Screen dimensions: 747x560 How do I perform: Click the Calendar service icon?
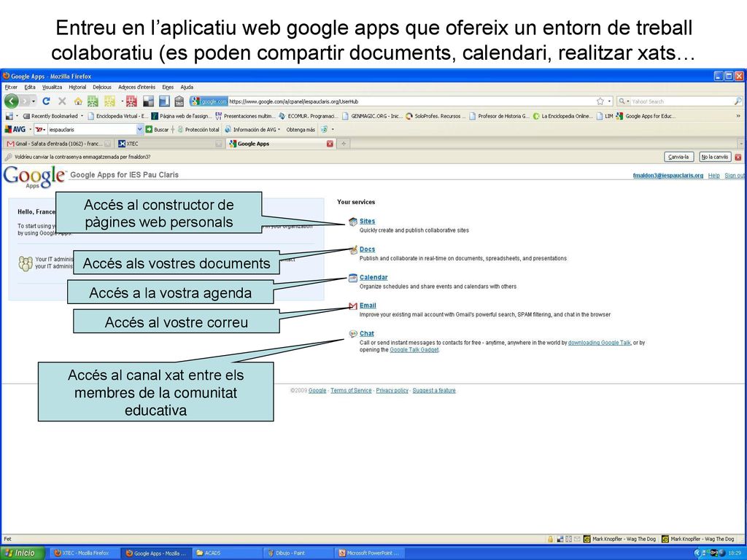click(x=352, y=278)
